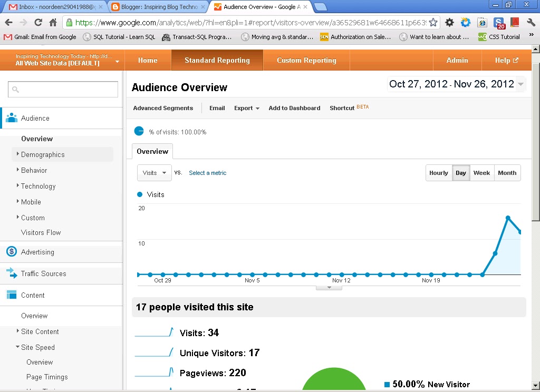Click the Help external link icon

pyautogui.click(x=516, y=60)
